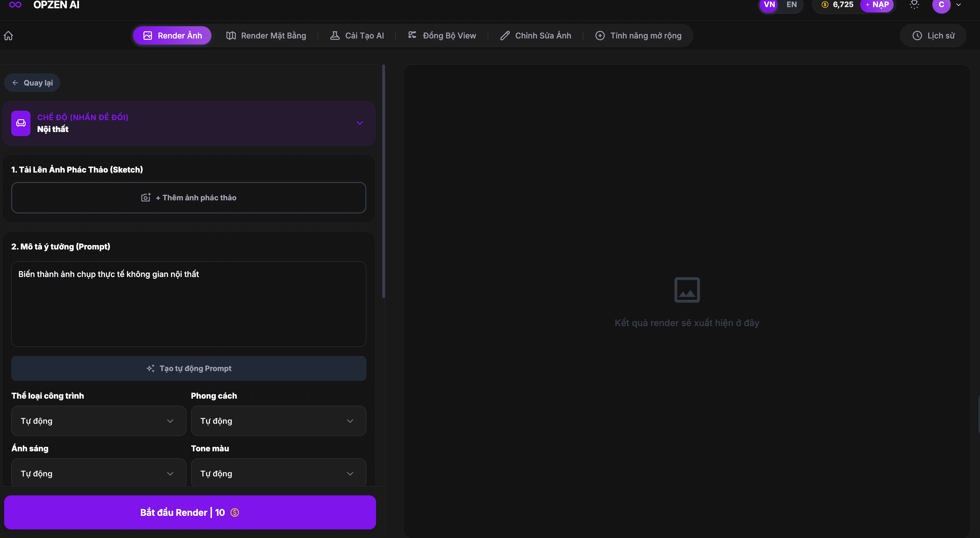Image resolution: width=980 pixels, height=538 pixels.
Task: Click the coin credits balance icon
Action: tap(825, 4)
